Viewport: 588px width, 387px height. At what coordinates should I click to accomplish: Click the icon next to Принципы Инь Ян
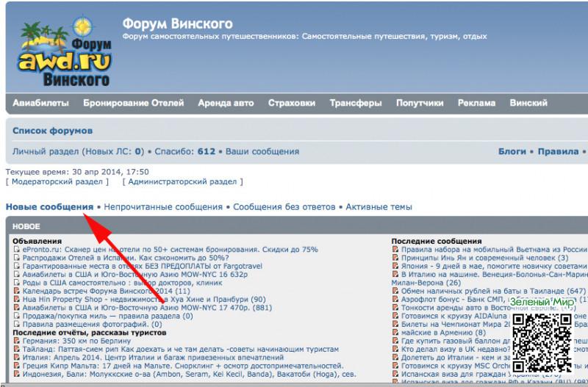tap(395, 258)
